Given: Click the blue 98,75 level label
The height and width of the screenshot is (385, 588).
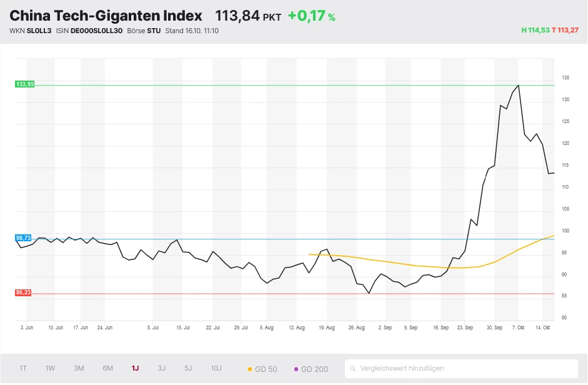Looking at the screenshot, I should [x=24, y=237].
